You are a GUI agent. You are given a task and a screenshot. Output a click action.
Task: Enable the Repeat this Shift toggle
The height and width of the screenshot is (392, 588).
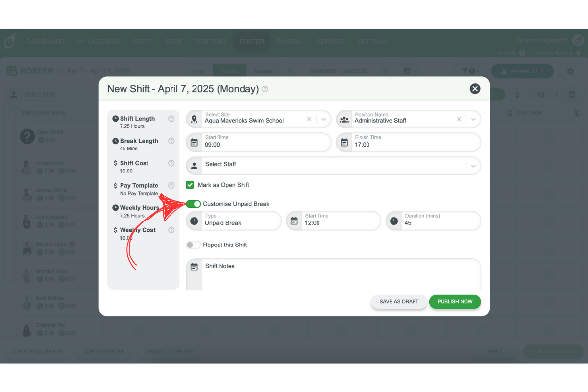(x=194, y=245)
